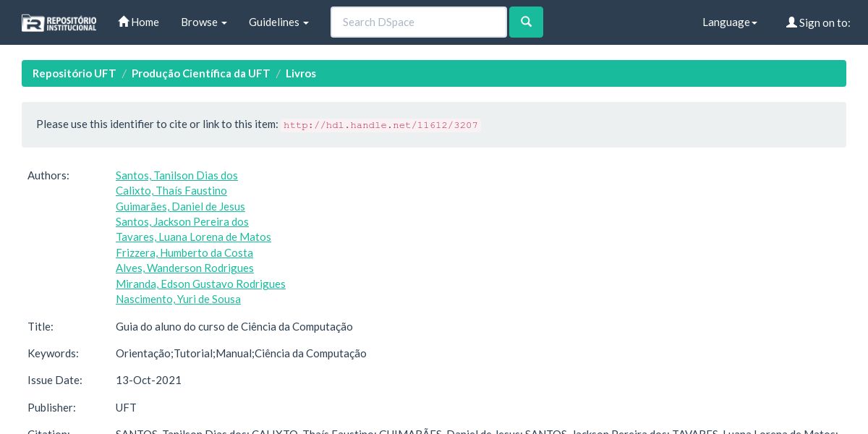
Task: Open the Livros breadcrumb link
Action: click(301, 73)
